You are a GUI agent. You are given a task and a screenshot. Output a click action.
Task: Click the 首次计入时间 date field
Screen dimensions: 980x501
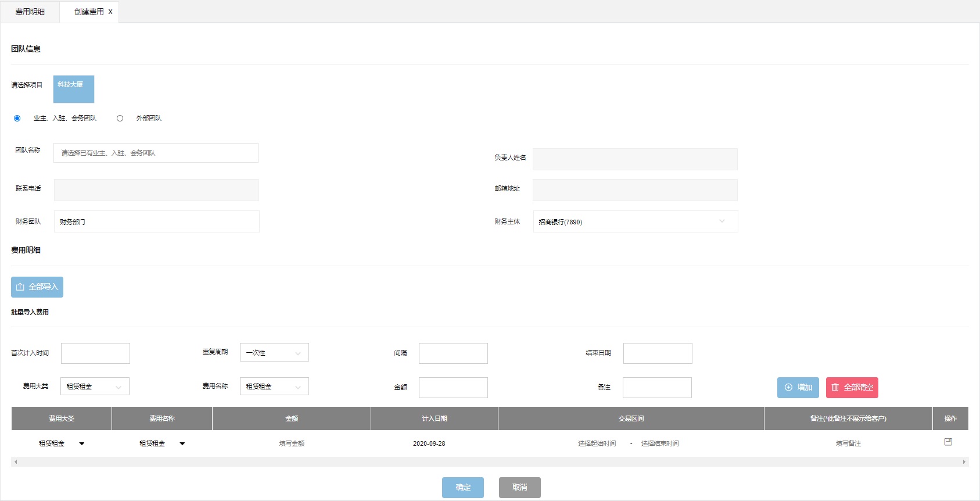[95, 353]
